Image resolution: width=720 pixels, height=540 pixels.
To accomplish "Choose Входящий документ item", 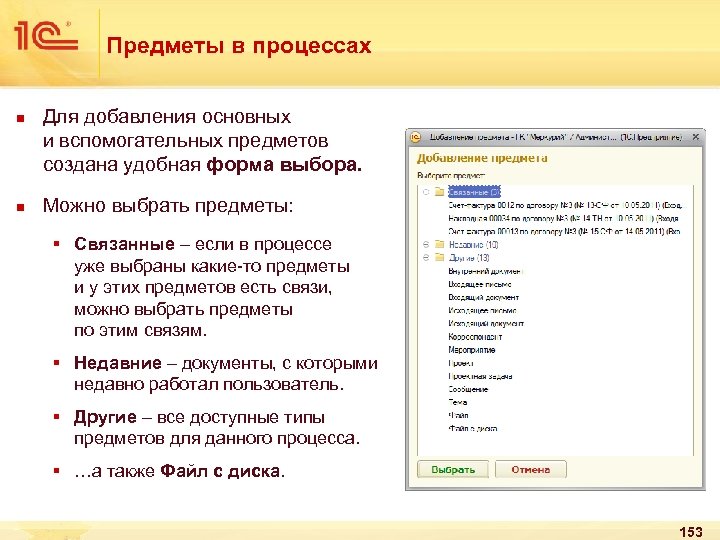I will [484, 297].
